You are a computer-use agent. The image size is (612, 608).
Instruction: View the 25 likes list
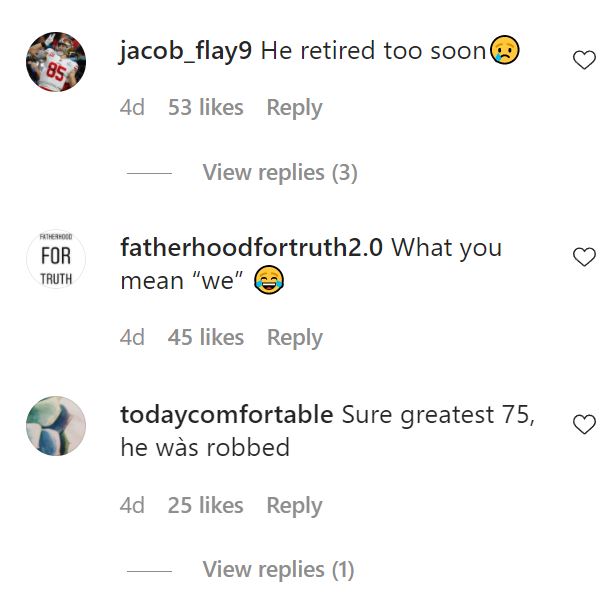click(205, 506)
